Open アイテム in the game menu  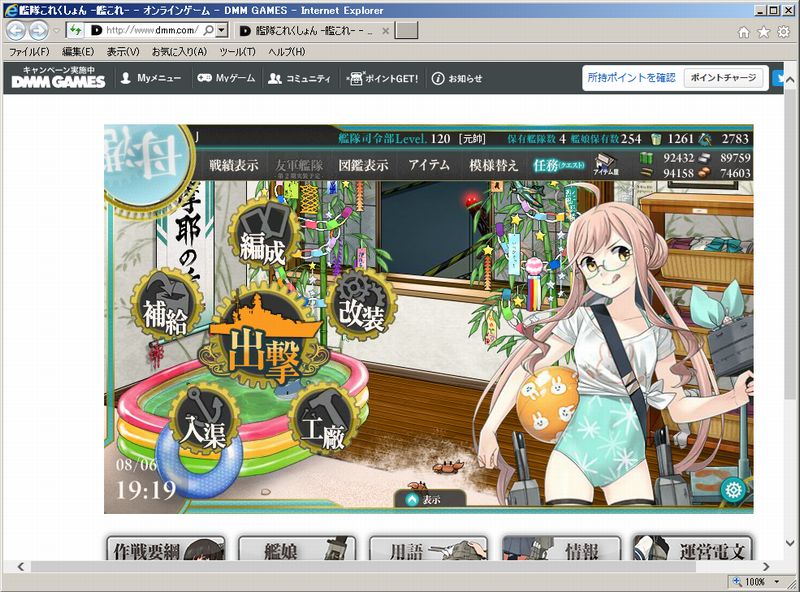point(429,165)
